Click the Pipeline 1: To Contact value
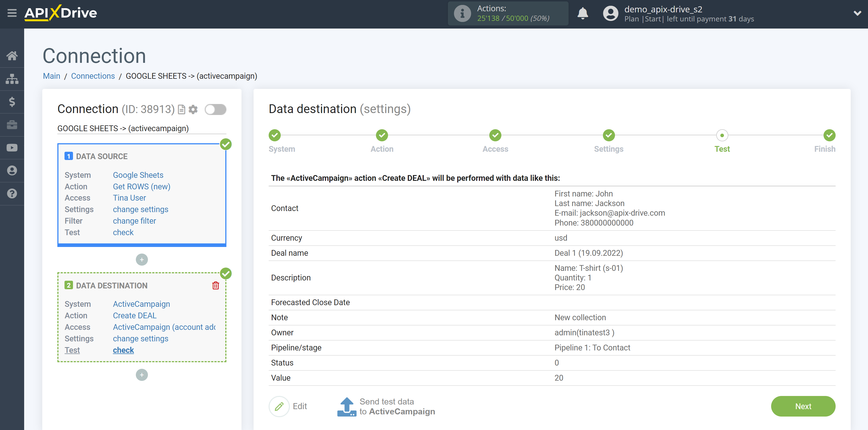Viewport: 868px width, 430px height. point(592,348)
